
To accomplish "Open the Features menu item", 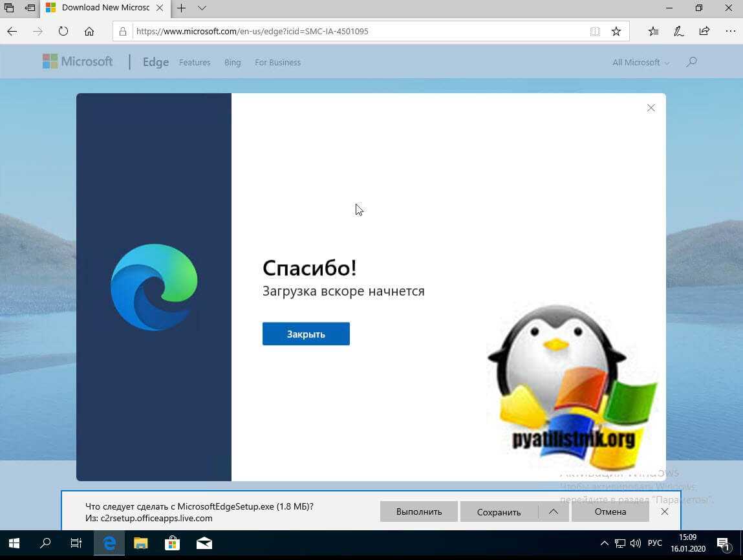I will (195, 63).
